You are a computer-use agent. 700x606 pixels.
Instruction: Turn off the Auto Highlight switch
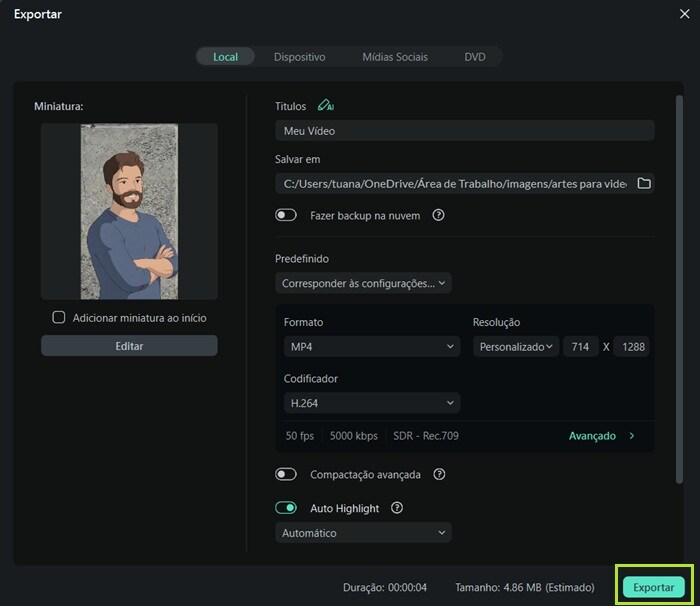286,508
